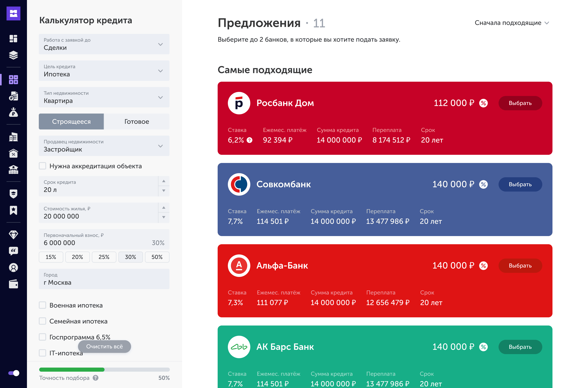Click the АК Барс Банк logo
588x388 pixels.
point(239,347)
